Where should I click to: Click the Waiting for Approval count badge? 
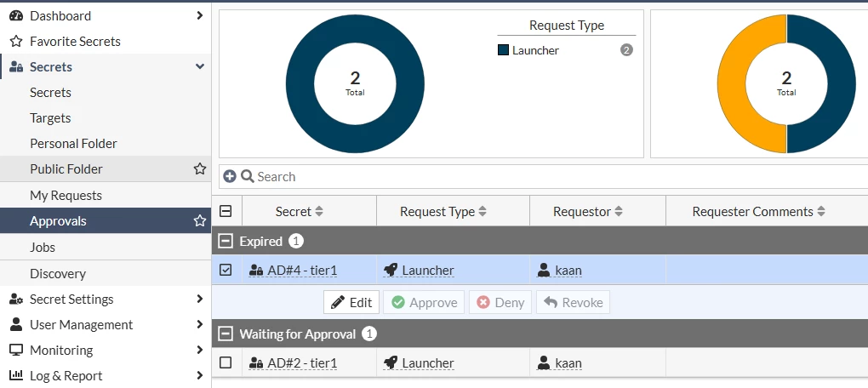pos(369,334)
